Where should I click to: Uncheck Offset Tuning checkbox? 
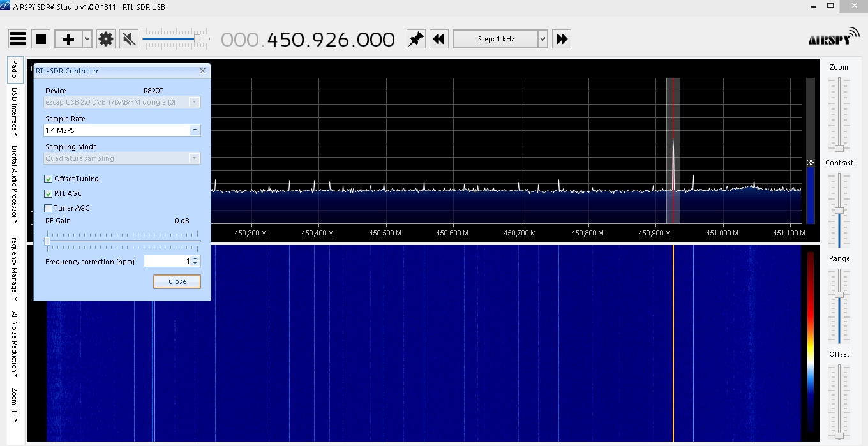pyautogui.click(x=49, y=179)
